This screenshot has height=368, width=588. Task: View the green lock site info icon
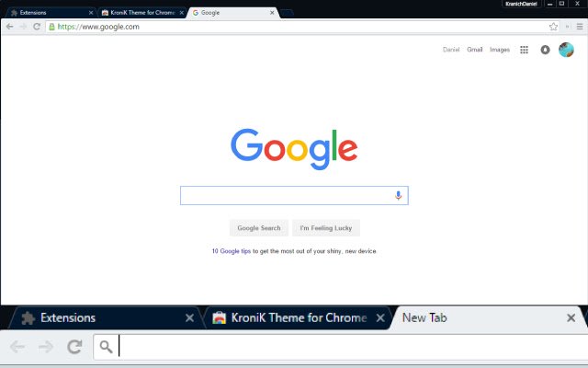pyautogui.click(x=51, y=27)
